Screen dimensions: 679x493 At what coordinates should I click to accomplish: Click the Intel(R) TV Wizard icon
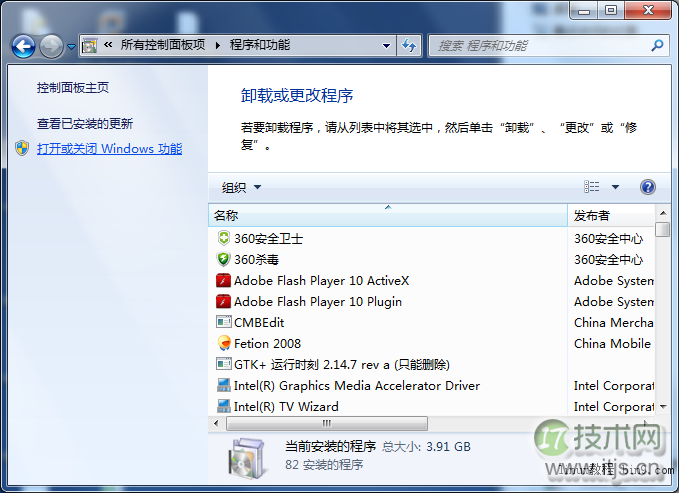(x=223, y=406)
